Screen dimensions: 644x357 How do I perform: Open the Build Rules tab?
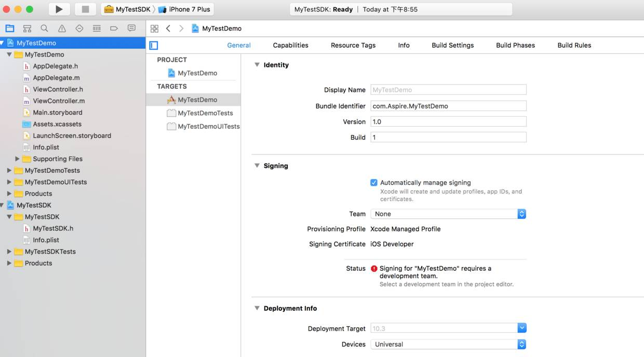click(574, 45)
